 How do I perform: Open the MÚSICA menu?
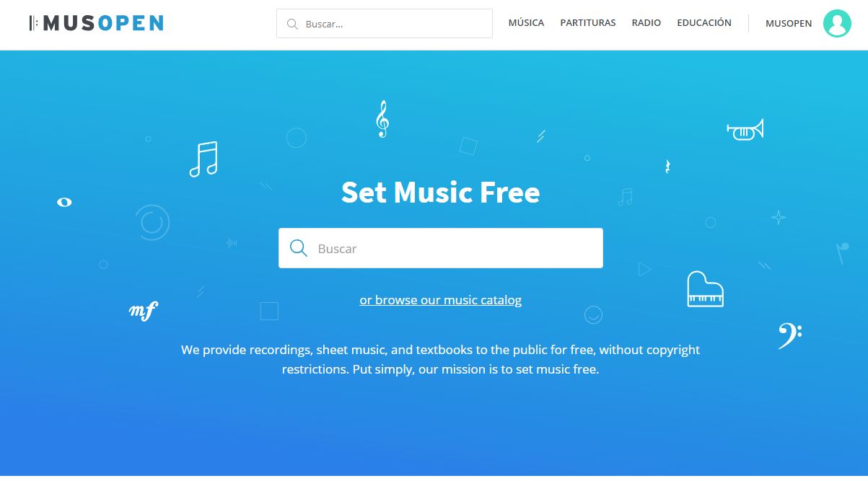coord(526,23)
